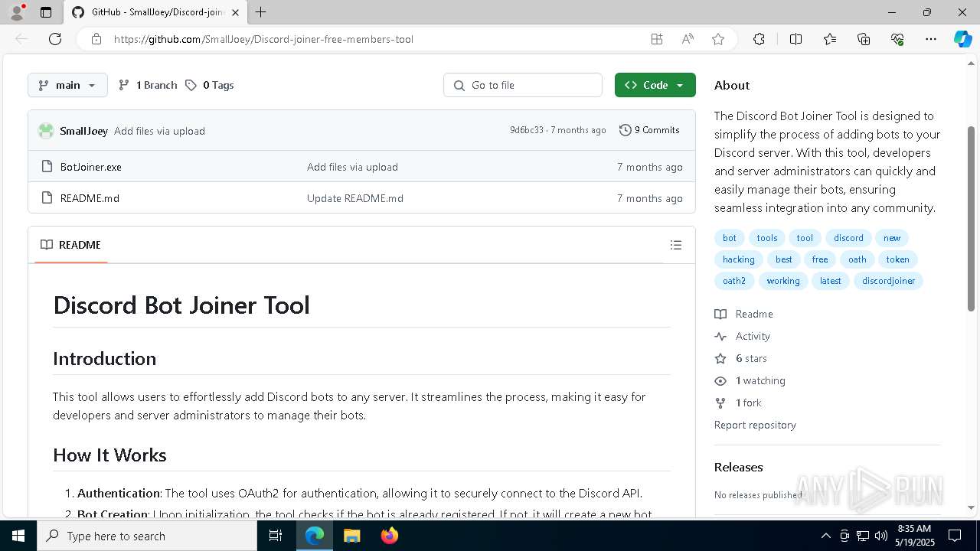The height and width of the screenshot is (551, 980).
Task: Launch Firefox from the taskbar
Action: [389, 536]
